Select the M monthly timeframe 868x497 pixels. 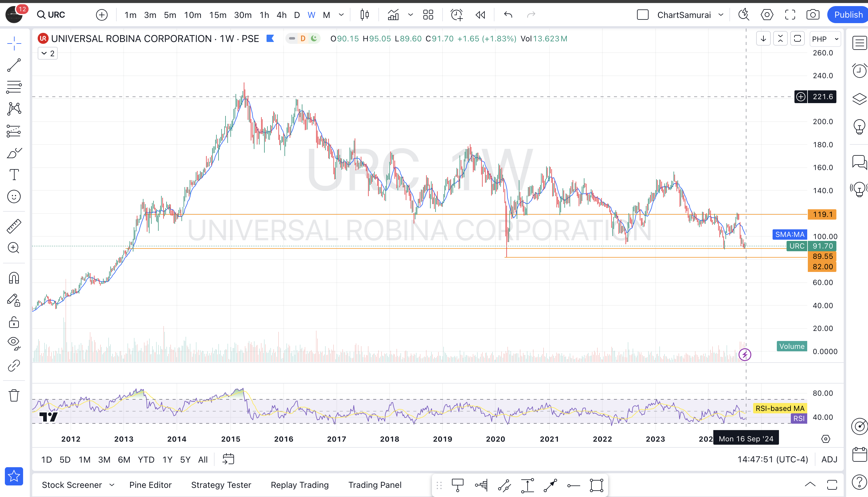[326, 15]
